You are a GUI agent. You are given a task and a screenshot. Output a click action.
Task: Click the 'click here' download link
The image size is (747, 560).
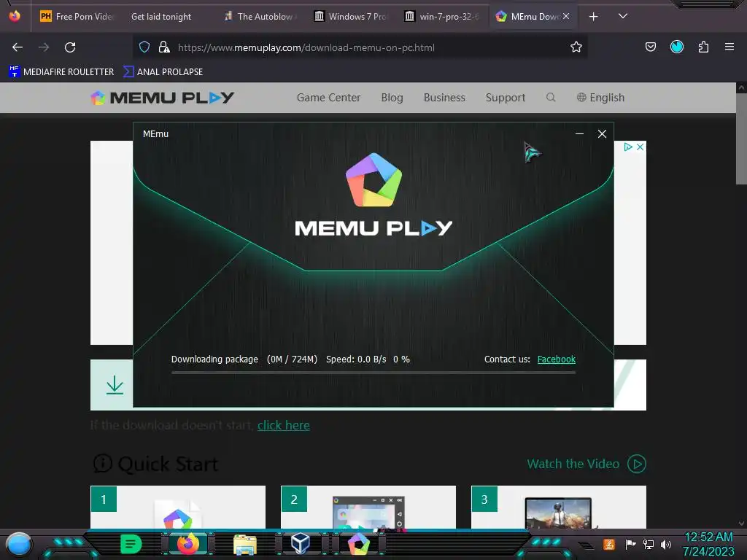pos(284,425)
